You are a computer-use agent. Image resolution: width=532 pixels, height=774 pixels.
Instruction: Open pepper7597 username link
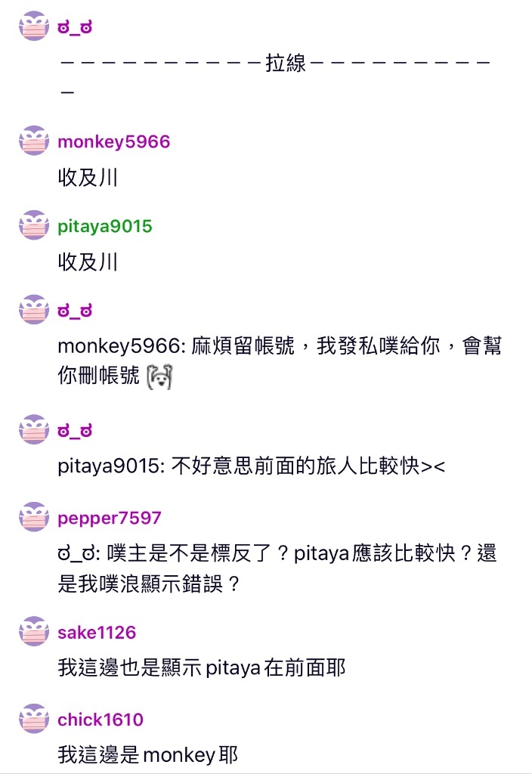110,518
